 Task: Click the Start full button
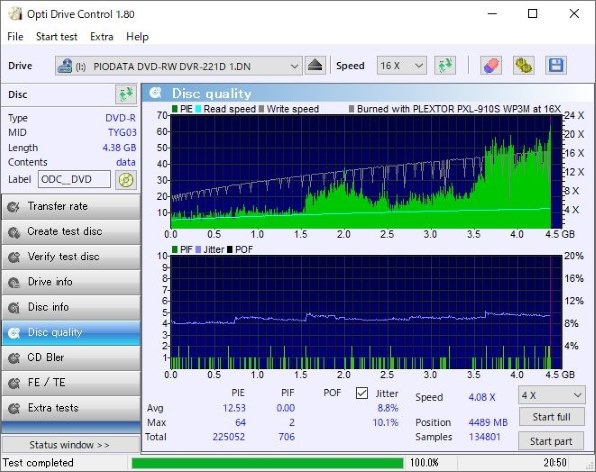551,417
